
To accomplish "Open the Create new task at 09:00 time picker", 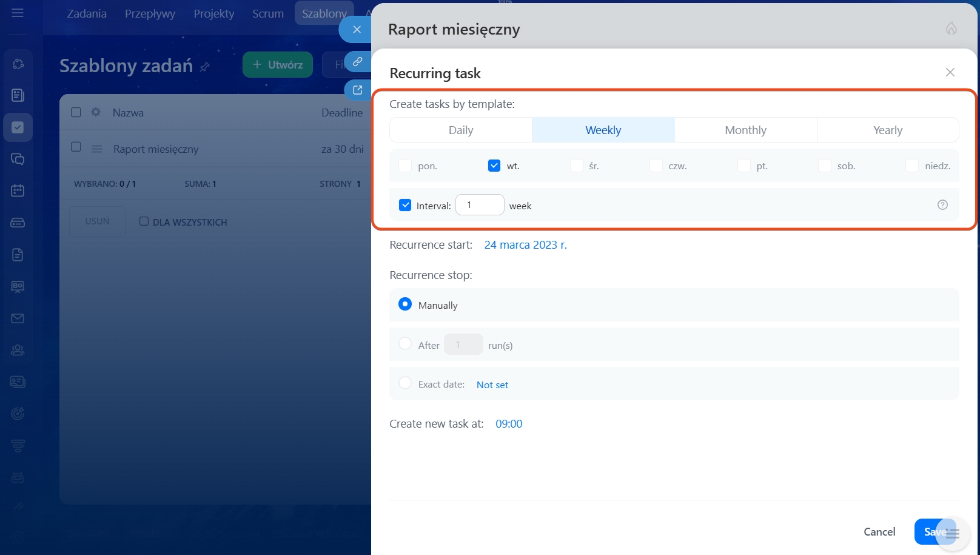I will click(x=508, y=424).
